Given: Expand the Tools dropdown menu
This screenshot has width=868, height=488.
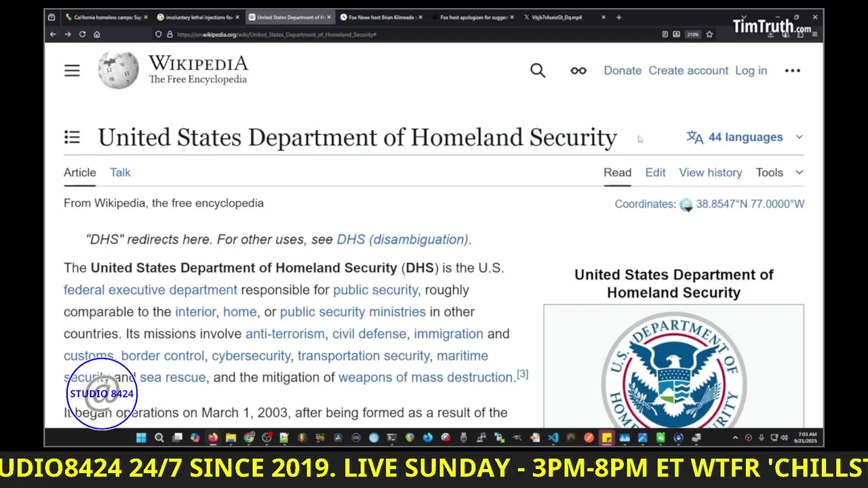Looking at the screenshot, I should [780, 172].
